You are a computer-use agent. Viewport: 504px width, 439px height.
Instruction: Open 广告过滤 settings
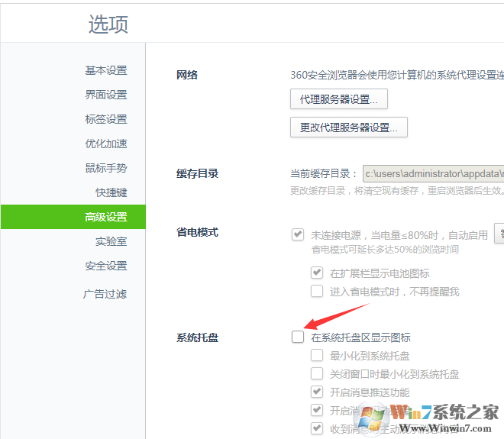tap(105, 293)
